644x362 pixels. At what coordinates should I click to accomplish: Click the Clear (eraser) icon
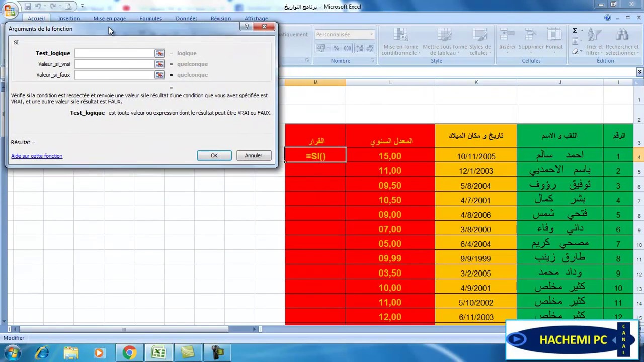pos(576,52)
